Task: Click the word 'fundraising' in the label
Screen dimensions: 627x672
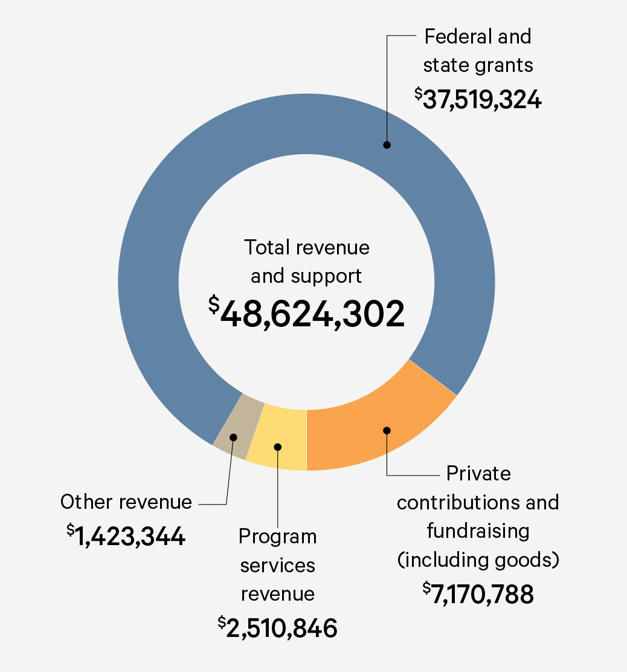Action: coord(478,531)
